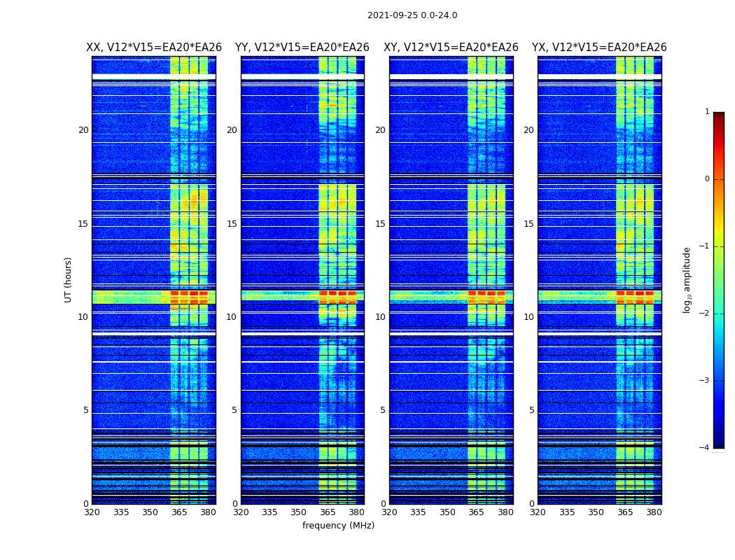The height and width of the screenshot is (560, 735).
Task: Click the YX, V12*V15=EA20*EA26 panel title
Action: tap(599, 48)
